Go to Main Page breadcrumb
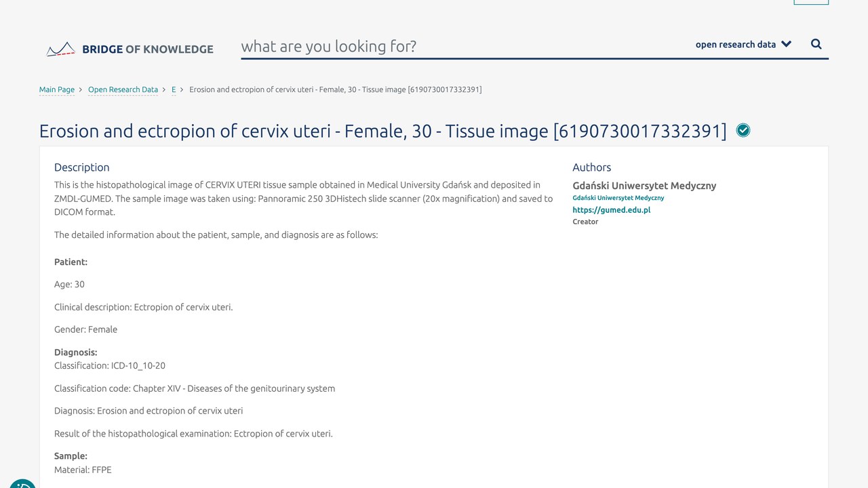The height and width of the screenshot is (488, 868). coord(57,89)
